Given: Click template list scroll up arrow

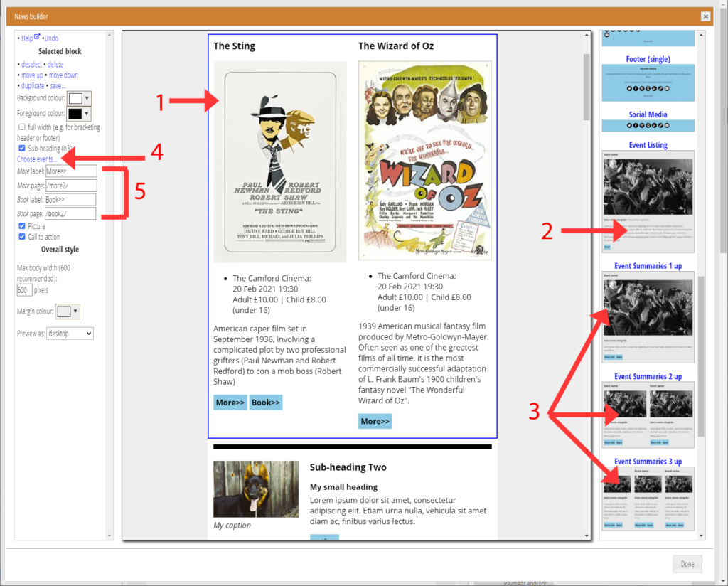Looking at the screenshot, I should coord(701,35).
